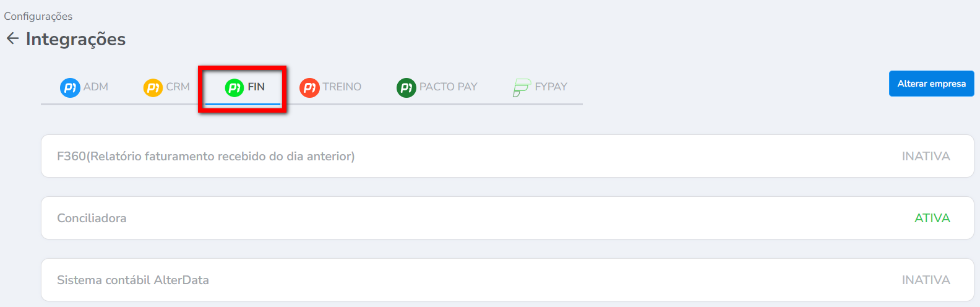This screenshot has width=980, height=307.
Task: Click the ATIVA status for Conciliadora
Action: pos(932,218)
